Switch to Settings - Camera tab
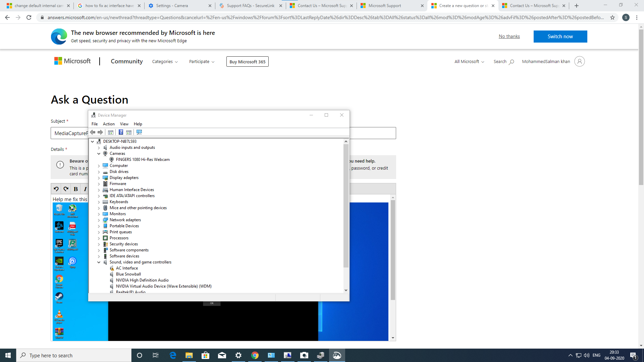 click(179, 6)
